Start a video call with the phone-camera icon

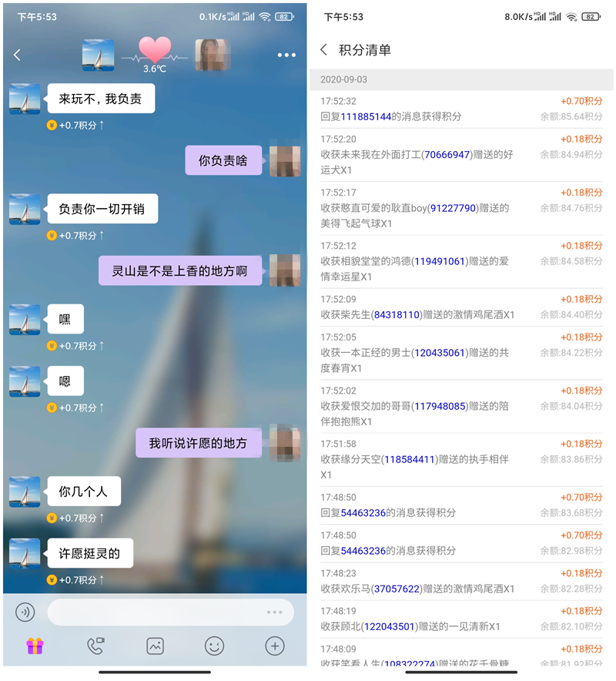click(93, 647)
